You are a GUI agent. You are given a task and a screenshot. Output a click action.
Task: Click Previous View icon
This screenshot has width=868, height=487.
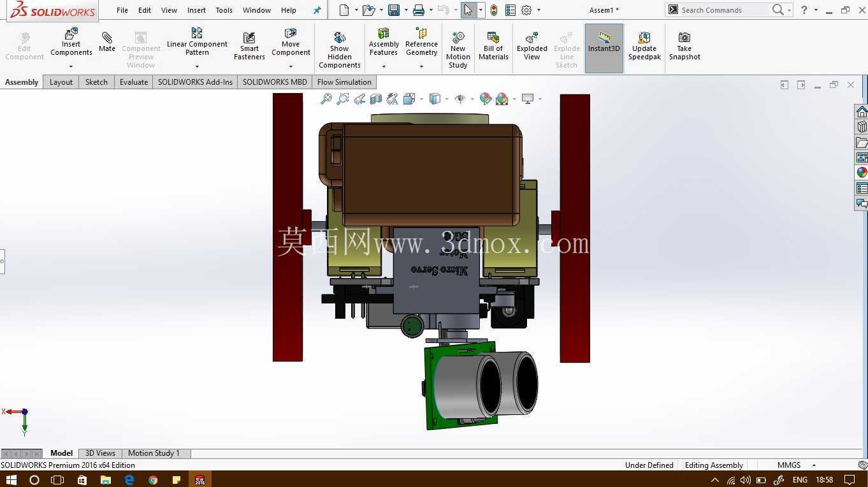click(359, 99)
